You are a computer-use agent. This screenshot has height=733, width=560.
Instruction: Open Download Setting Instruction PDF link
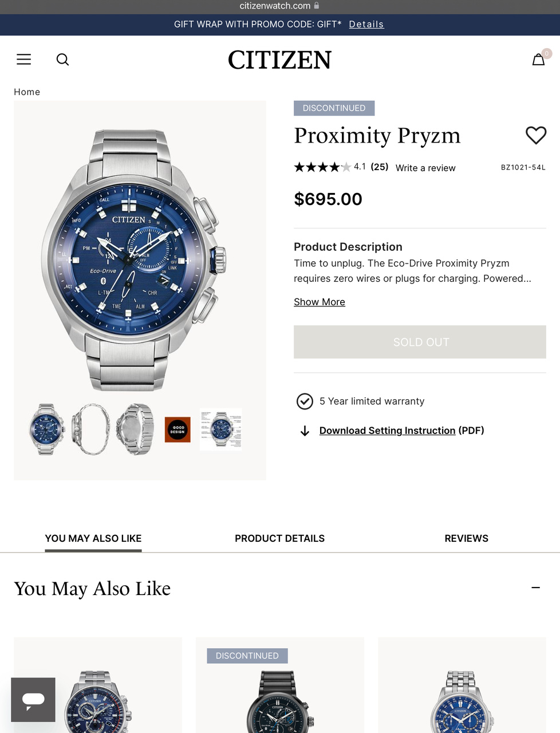(x=387, y=431)
